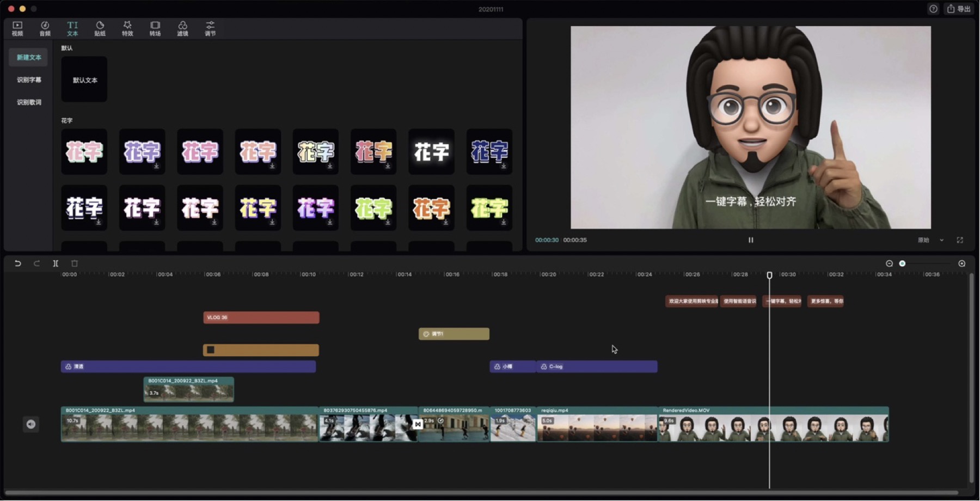Select the 滤镜 filters panel icon
980x501 pixels.
[183, 28]
